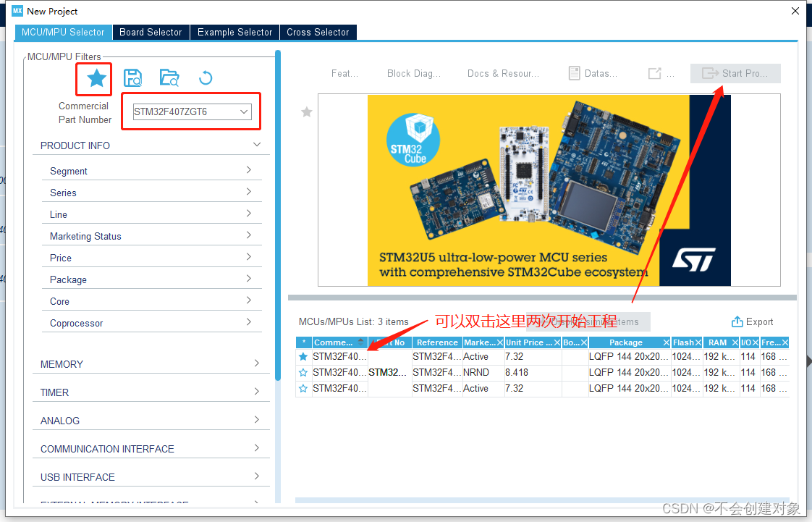Switch to Example Selector tab
Viewport: 812px width, 522px height.
tap(234, 32)
